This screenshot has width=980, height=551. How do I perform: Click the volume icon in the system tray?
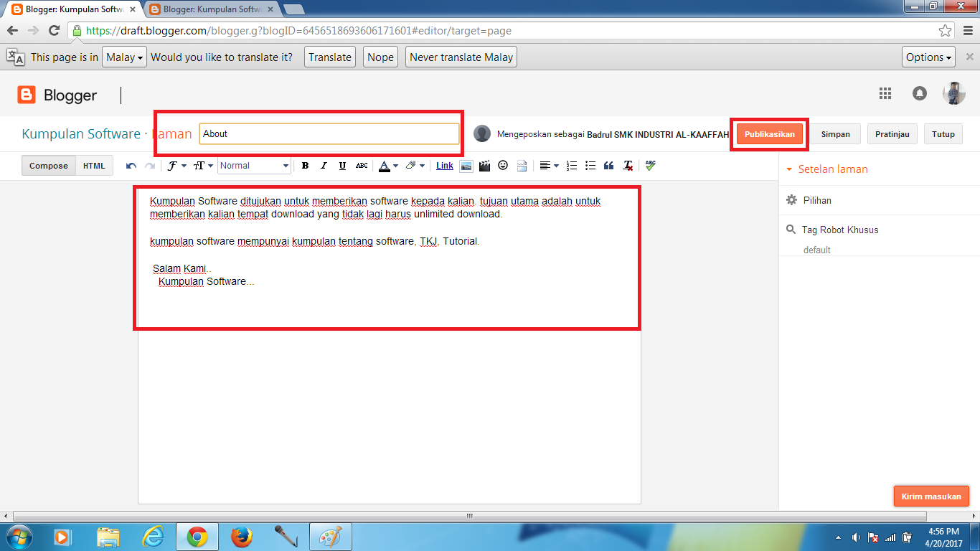856,537
